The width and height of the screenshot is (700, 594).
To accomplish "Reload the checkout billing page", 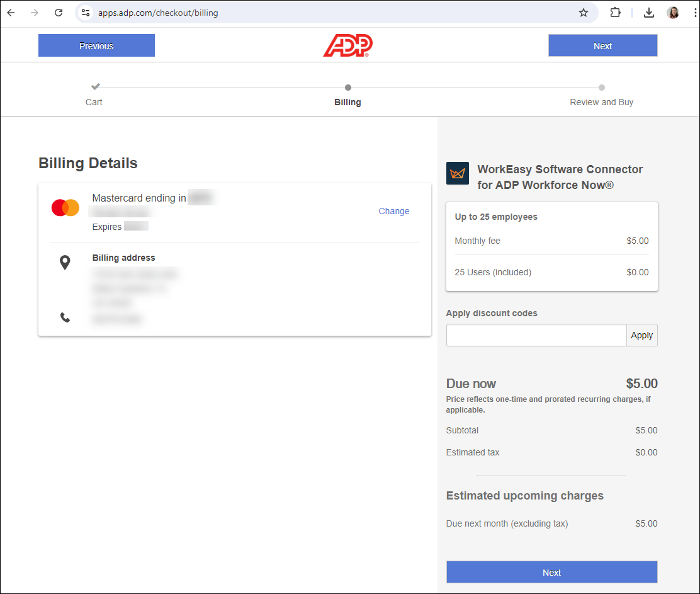I will 59,13.
